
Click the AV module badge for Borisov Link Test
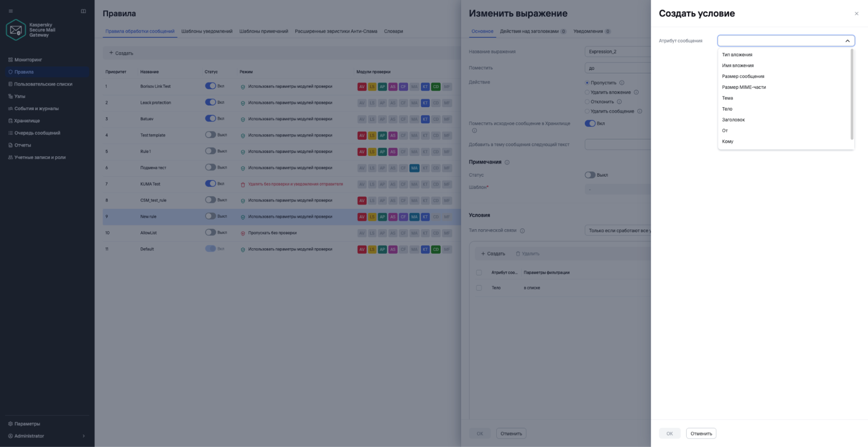362,86
